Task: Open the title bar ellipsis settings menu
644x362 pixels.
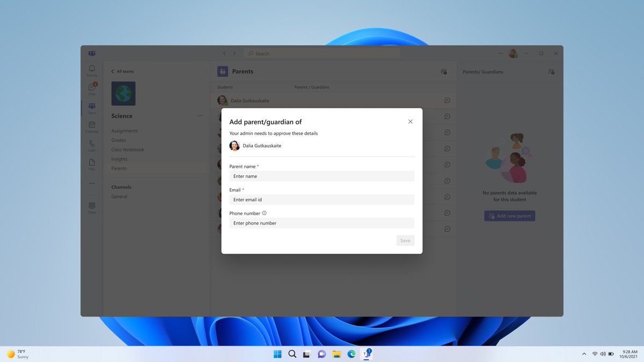Action: tap(501, 54)
